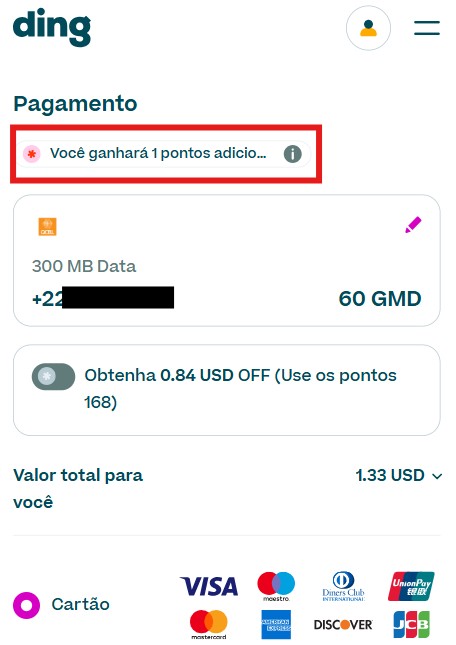Click the Você ganhará 1 pontos message
The height and width of the screenshot is (645, 456).
(158, 153)
